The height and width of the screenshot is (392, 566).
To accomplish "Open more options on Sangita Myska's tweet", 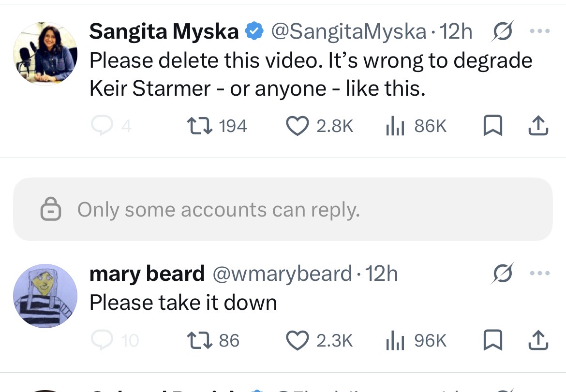I will [539, 32].
